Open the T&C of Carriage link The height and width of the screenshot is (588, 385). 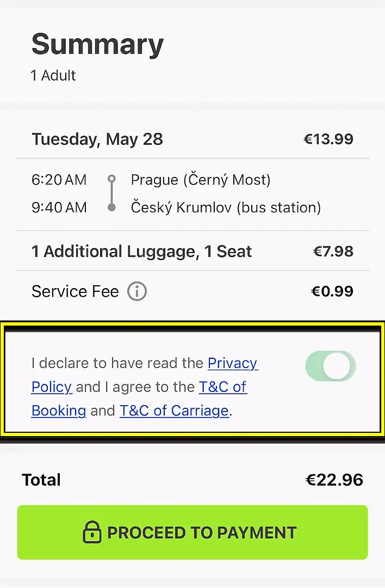174,411
